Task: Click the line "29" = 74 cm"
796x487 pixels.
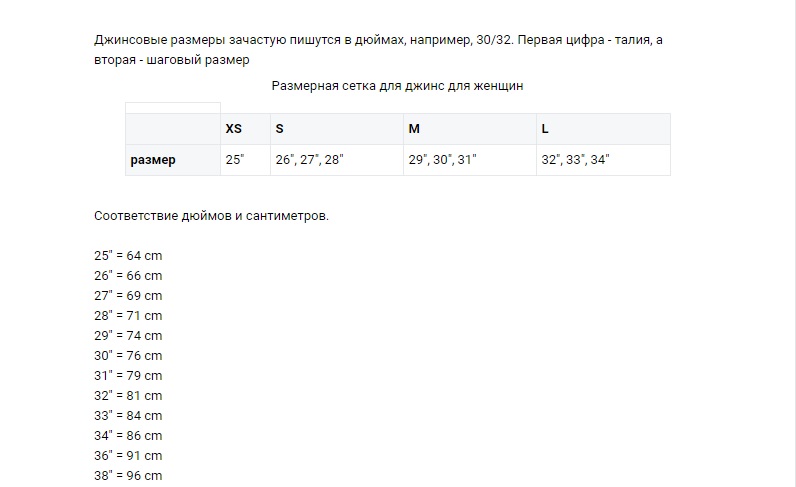Action: pos(128,336)
